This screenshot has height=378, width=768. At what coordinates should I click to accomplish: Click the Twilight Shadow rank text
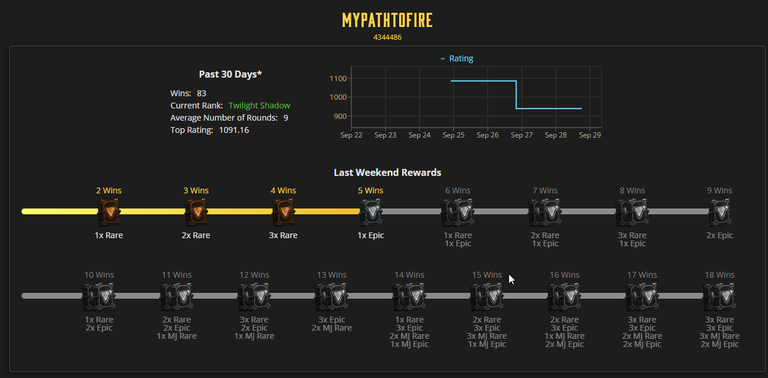259,105
